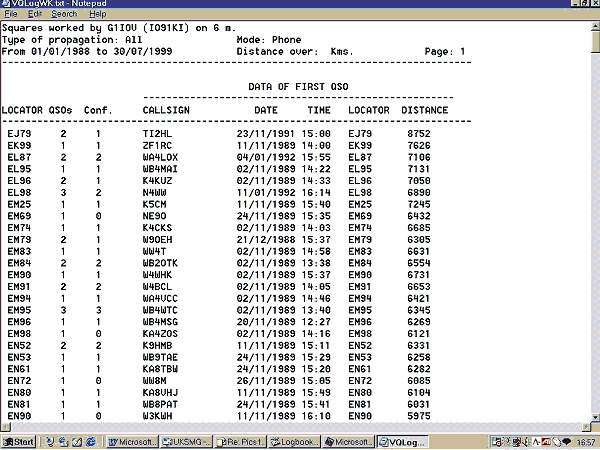Click the callsign ZF1RC
Viewport: 600px width, 450px height.
157,145
